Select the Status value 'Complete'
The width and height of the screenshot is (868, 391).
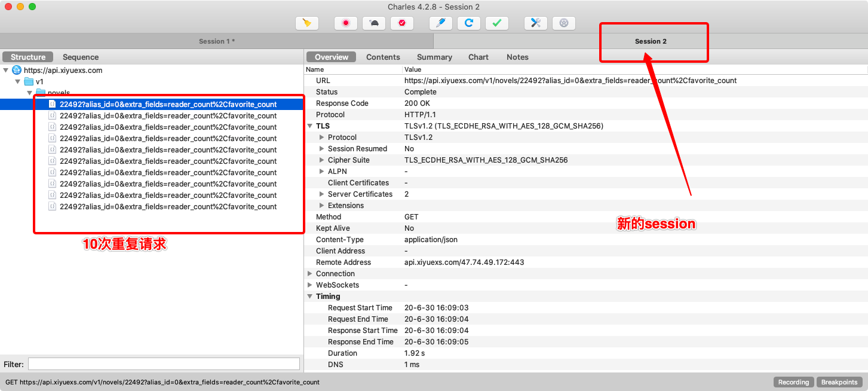(x=421, y=92)
